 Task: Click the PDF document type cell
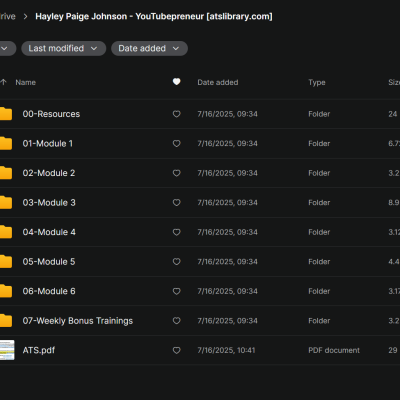334,350
